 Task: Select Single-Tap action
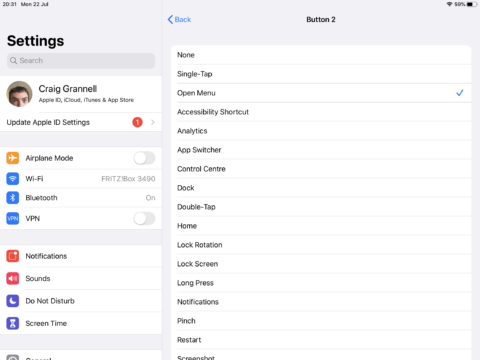click(x=321, y=74)
